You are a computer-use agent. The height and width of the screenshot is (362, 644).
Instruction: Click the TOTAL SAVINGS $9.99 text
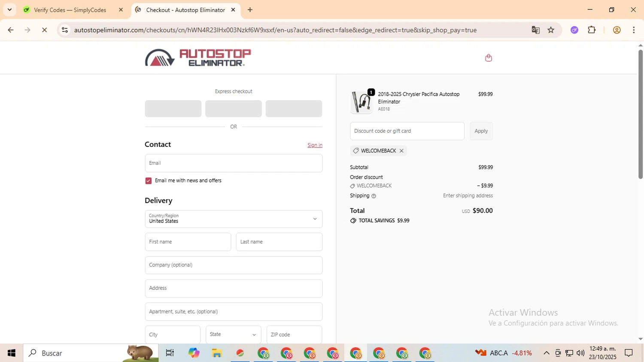[x=384, y=221]
